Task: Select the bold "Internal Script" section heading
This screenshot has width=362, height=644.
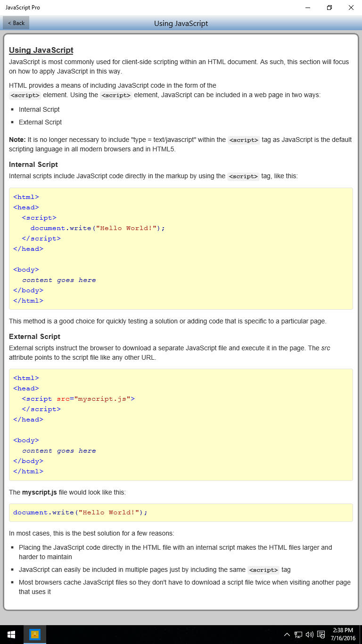Action: [33, 165]
